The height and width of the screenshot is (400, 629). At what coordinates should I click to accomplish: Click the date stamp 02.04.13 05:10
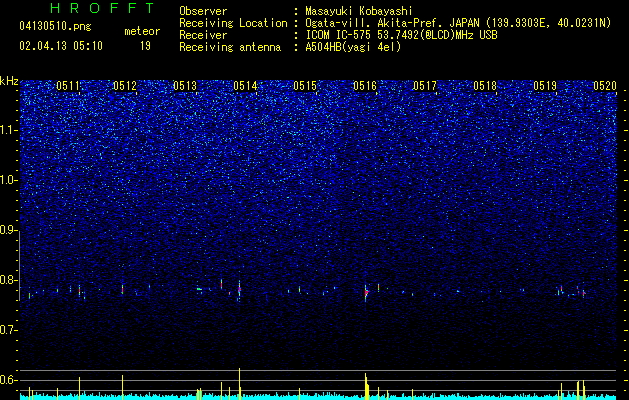[x=61, y=46]
